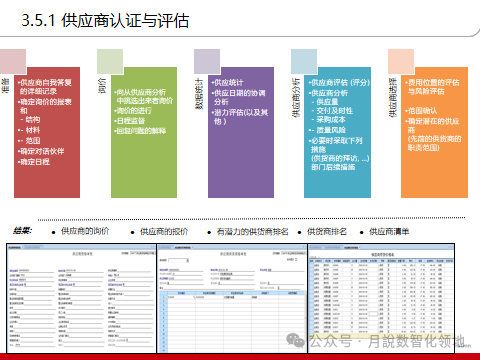Screen dimensions: 480x360
Task: Select the pale pink square above 准备
Action: 13,62
